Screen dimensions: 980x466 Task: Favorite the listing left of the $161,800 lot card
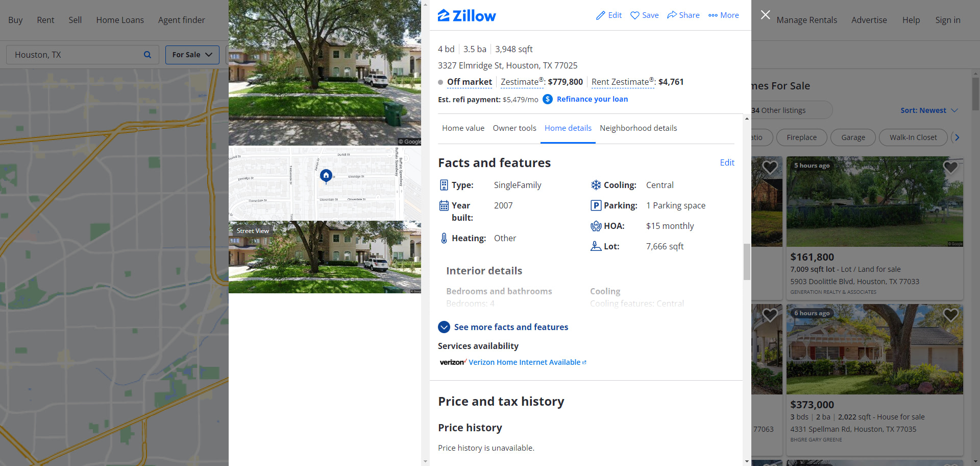770,167
